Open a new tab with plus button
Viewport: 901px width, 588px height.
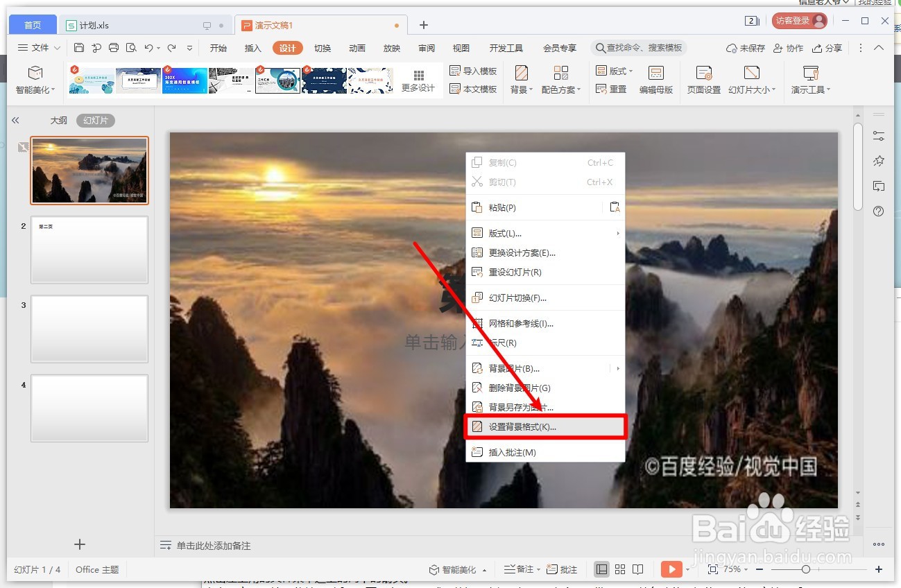click(x=424, y=25)
